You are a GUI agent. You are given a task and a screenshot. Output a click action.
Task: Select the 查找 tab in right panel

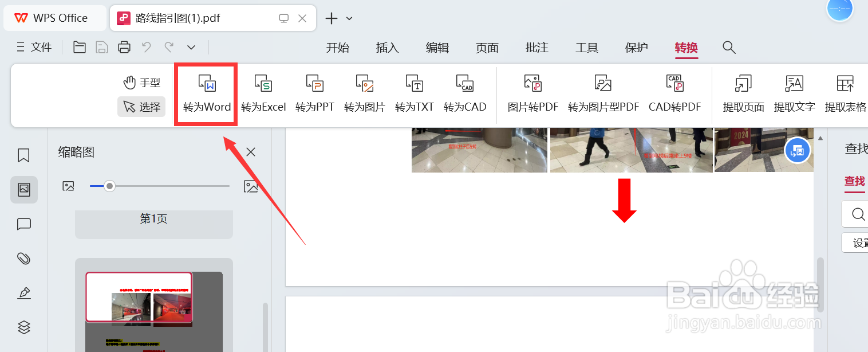click(855, 181)
